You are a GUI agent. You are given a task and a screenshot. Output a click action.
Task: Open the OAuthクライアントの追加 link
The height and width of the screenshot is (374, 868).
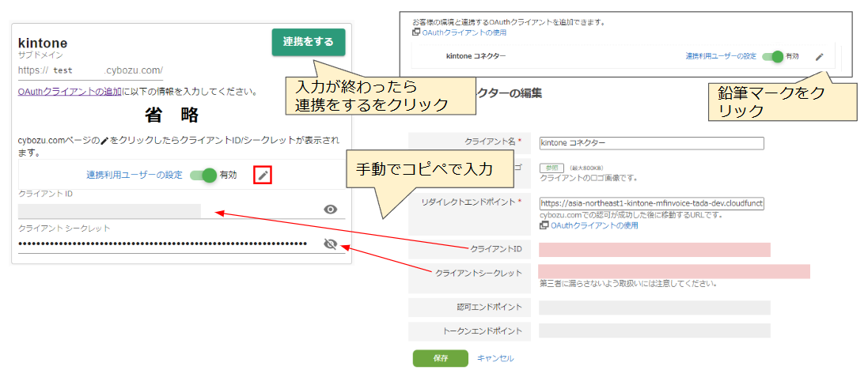(x=69, y=92)
